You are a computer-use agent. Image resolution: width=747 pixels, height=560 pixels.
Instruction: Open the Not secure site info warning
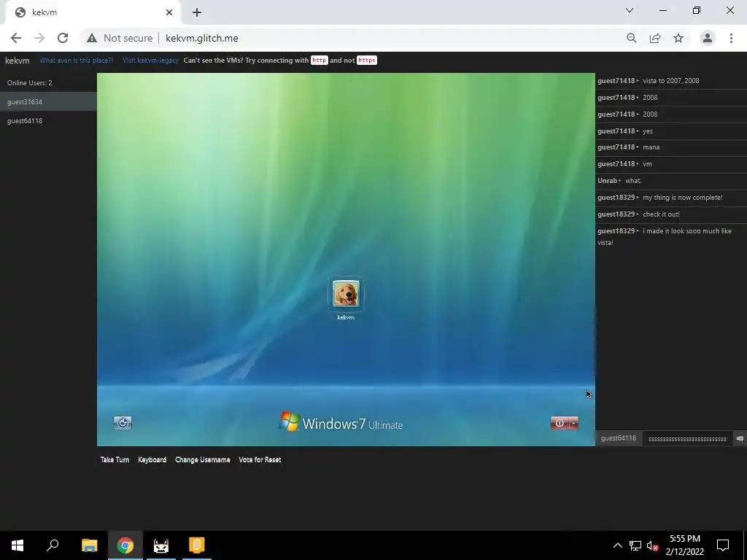click(120, 38)
